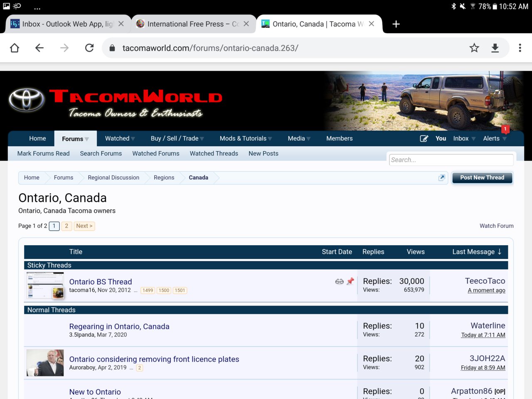Viewport: 532px width, 399px height.
Task: Close the Inbox - Outlook Web App tab
Action: (121, 24)
